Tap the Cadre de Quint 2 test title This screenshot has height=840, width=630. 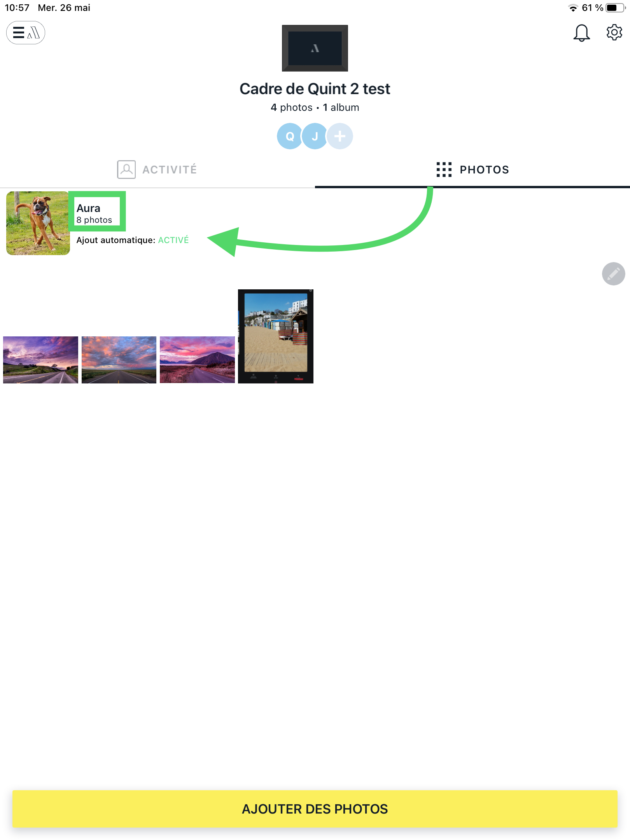point(315,89)
